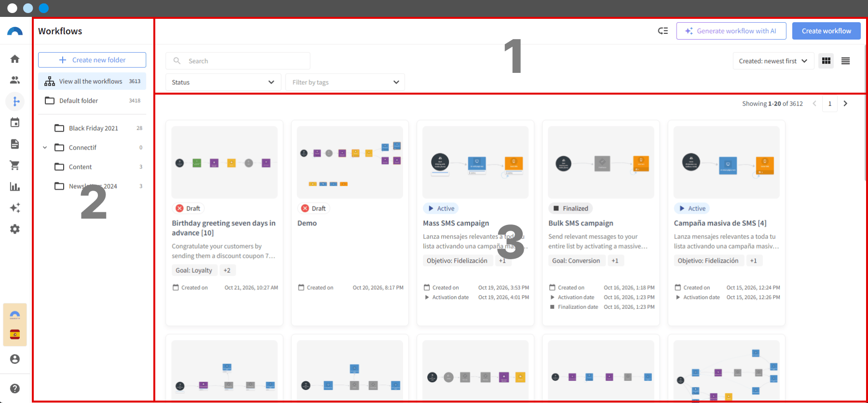Click Active status on Mass SMS campaign
Viewport: 868px width, 403px height.
(441, 208)
